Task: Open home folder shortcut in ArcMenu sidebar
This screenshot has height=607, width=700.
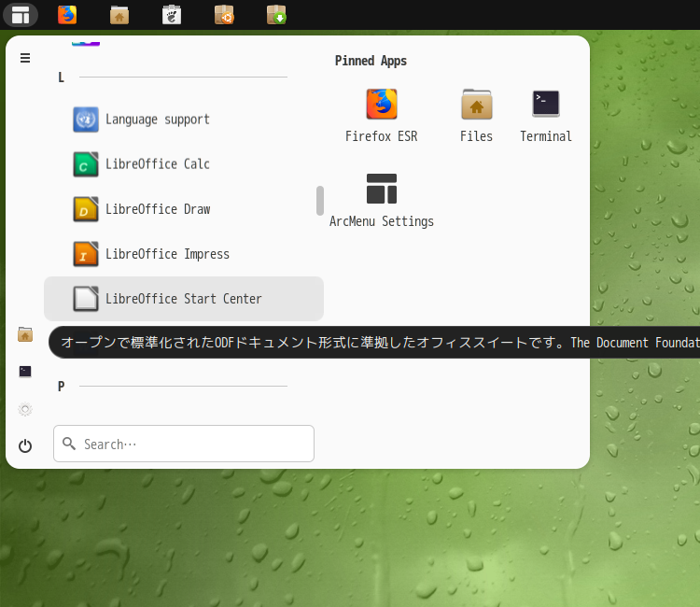Action: (25, 334)
